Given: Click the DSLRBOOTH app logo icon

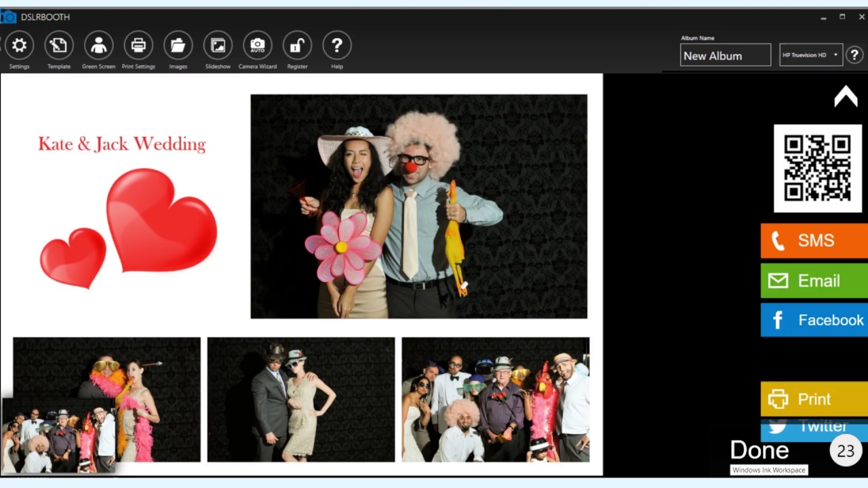Looking at the screenshot, I should click(x=8, y=17).
